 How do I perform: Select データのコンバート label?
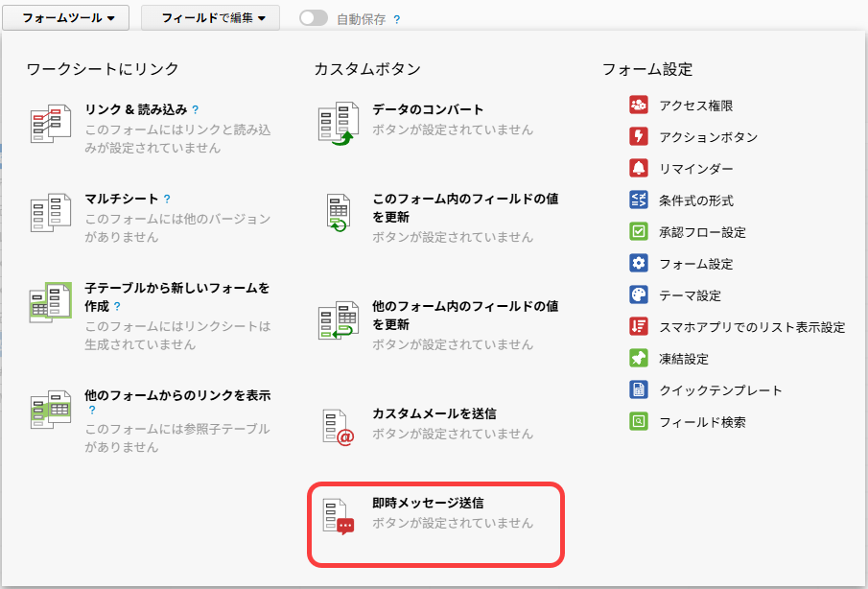tap(428, 109)
